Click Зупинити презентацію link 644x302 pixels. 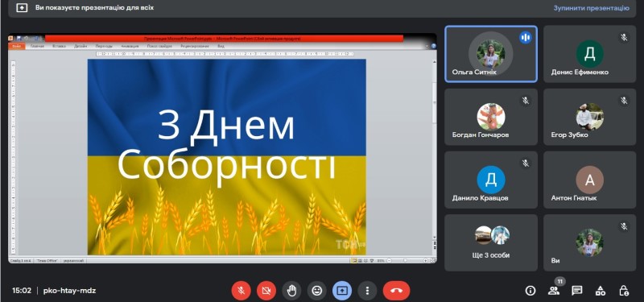coord(591,8)
